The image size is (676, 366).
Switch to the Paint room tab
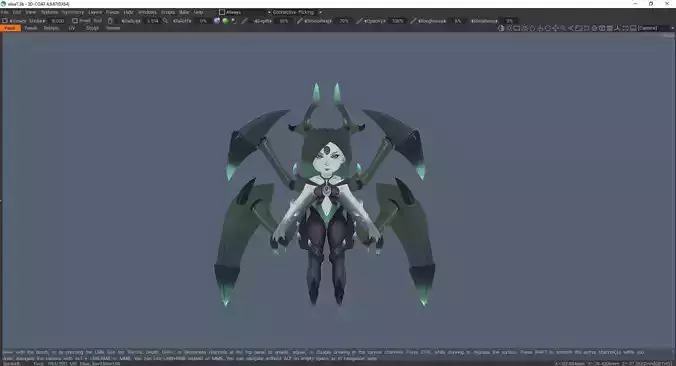[x=10, y=28]
